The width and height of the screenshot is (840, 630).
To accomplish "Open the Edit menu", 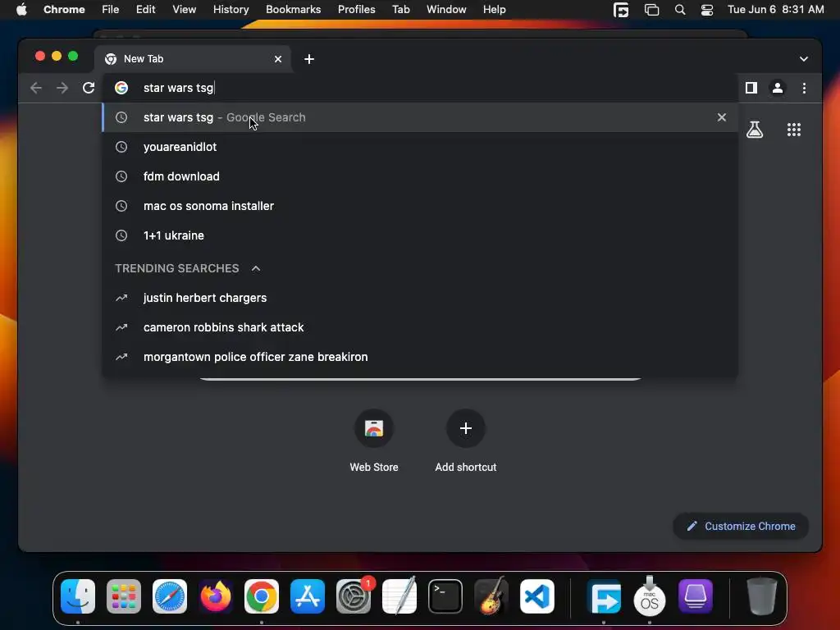I will click(145, 10).
